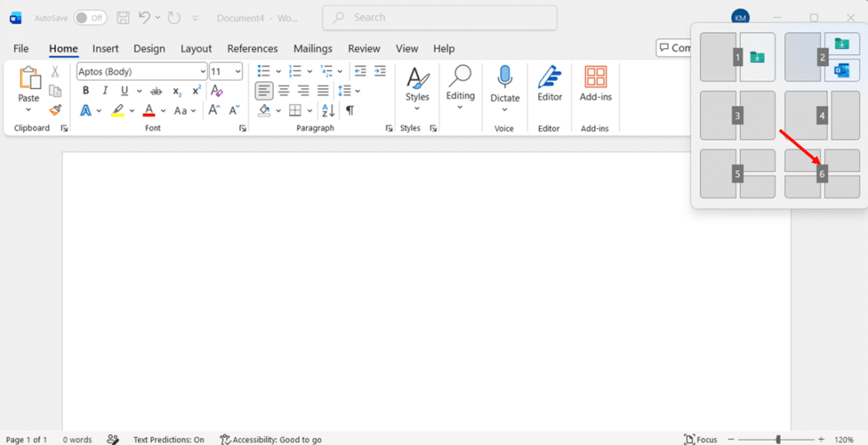Toggle Justify alignment
Screen dimensions: 868x445
click(x=323, y=90)
